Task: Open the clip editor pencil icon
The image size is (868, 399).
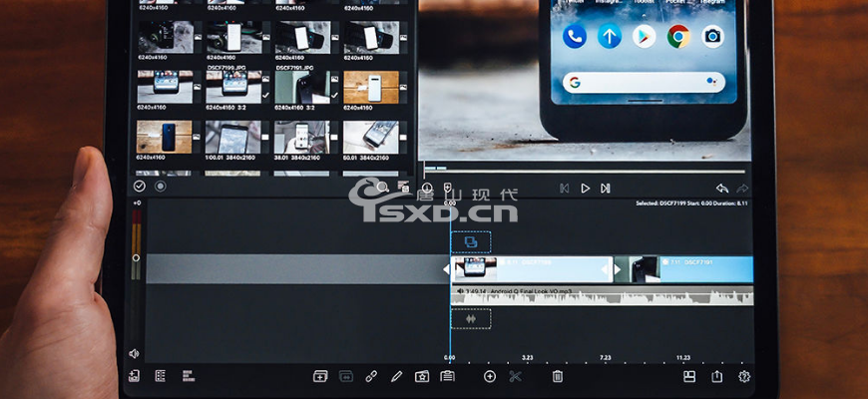Action: (x=396, y=377)
